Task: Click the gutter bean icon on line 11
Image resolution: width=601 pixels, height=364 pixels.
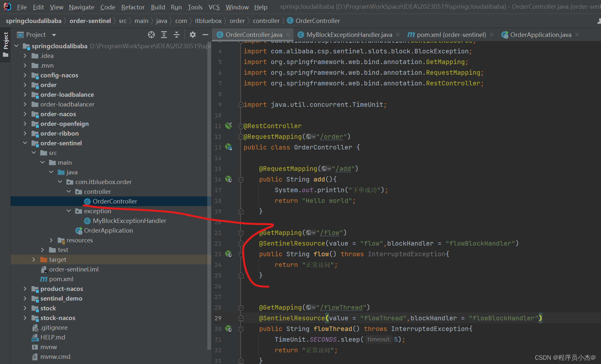Action: [x=229, y=126]
